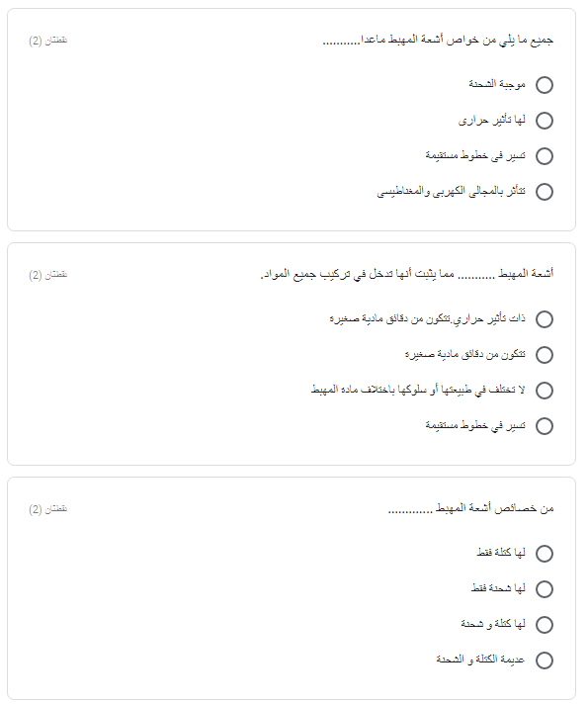The height and width of the screenshot is (705, 588).
Task: Select 'تسير فى خطوط مستقيمة' in first question
Action: pyautogui.click(x=544, y=156)
